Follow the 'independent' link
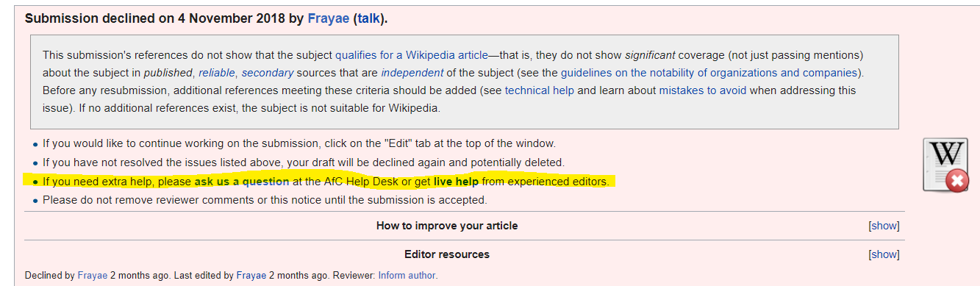This screenshot has width=980, height=286. click(x=412, y=73)
